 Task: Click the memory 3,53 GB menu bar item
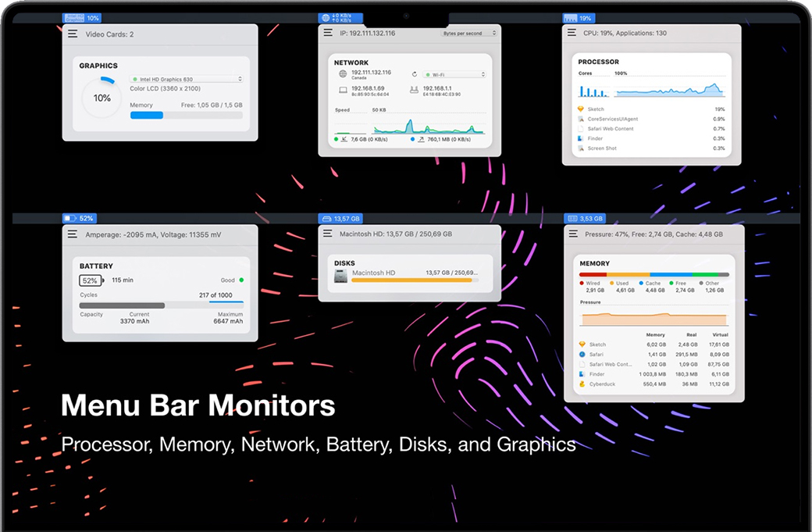point(585,218)
